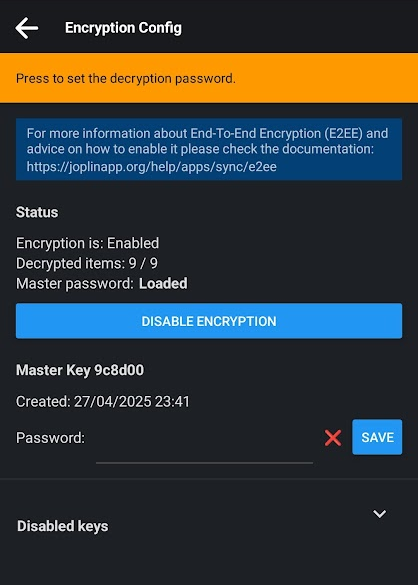Click the red X password status icon
Image resolution: width=418 pixels, height=585 pixels.
333,438
